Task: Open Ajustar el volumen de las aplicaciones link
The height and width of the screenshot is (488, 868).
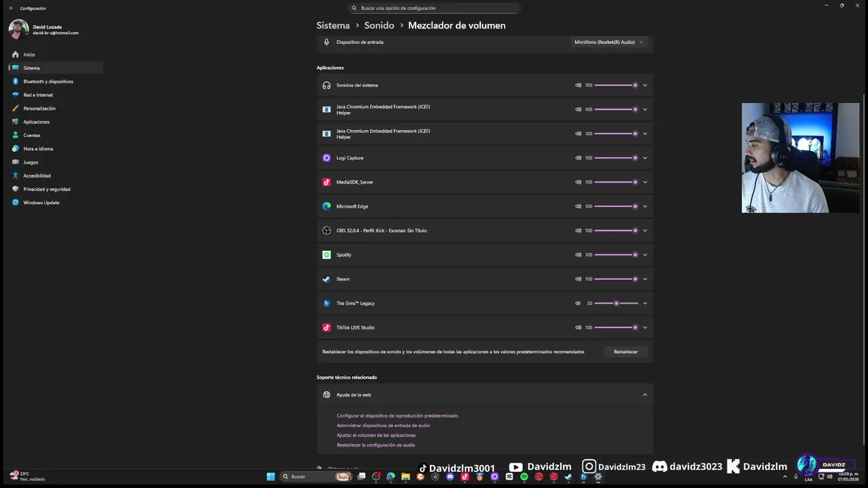Action: (x=376, y=435)
